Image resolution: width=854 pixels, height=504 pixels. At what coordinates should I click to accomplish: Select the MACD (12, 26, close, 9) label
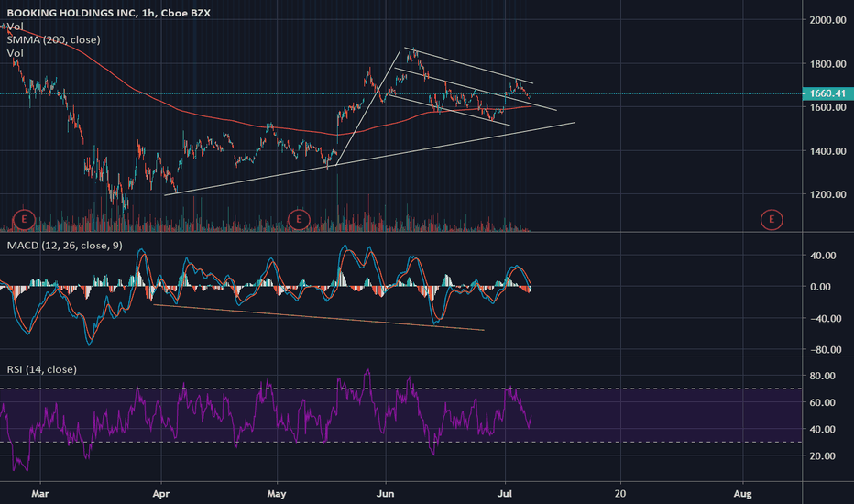click(x=64, y=246)
